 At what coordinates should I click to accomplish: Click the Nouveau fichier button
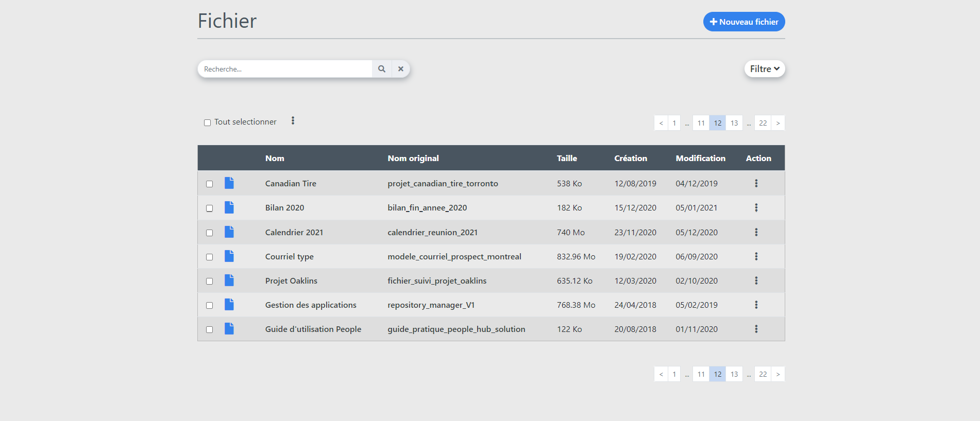744,22
